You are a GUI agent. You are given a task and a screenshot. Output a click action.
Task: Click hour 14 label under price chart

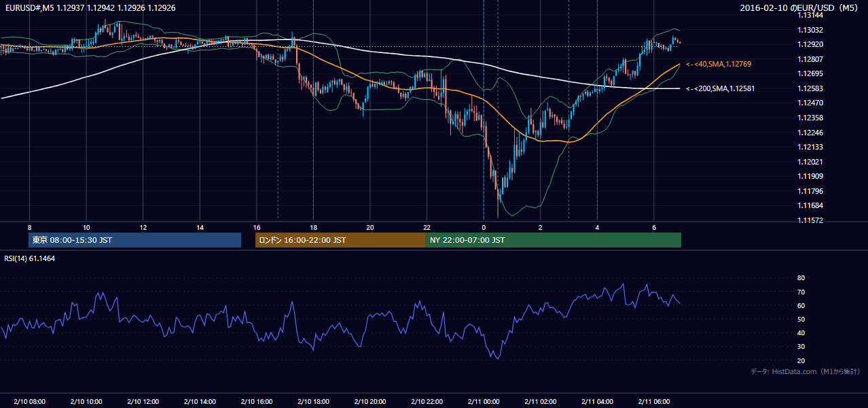(200, 227)
